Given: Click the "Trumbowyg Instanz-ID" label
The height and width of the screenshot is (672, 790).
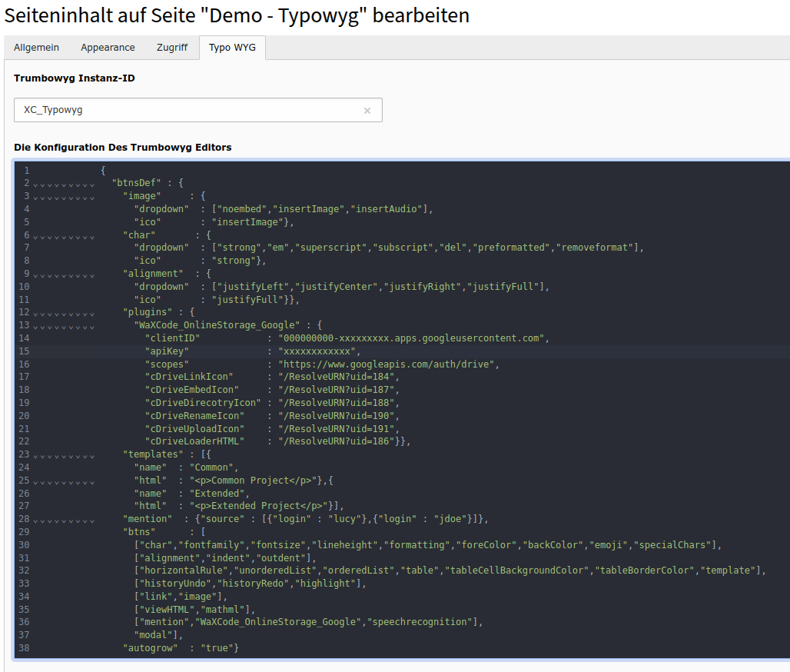Looking at the screenshot, I should click(75, 78).
